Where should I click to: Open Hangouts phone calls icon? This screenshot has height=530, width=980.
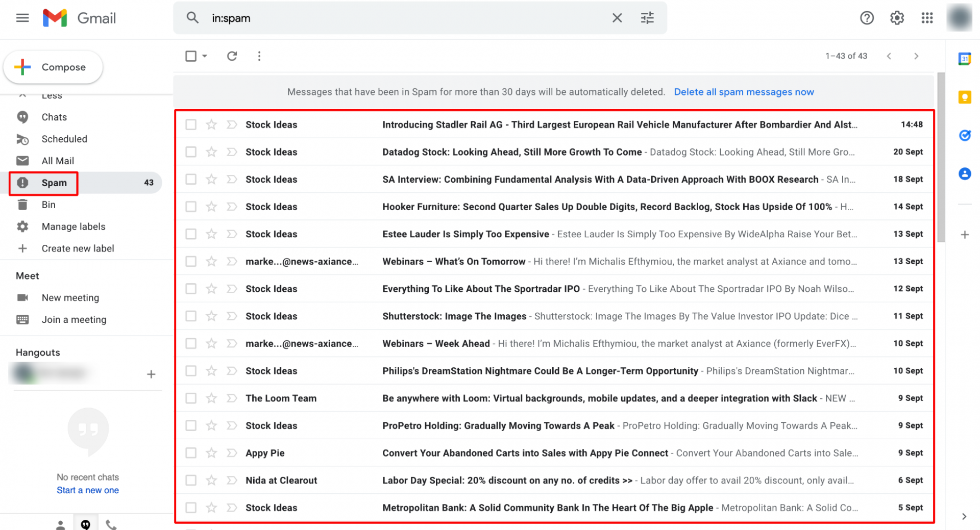pos(111,524)
